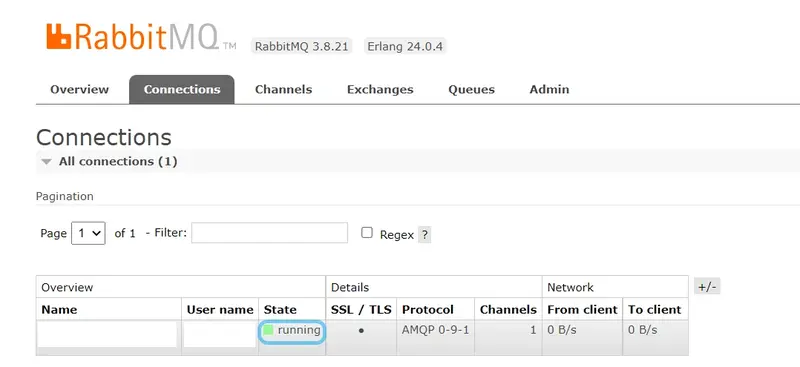Focus the Filter text field
The height and width of the screenshot is (367, 800).
click(269, 233)
